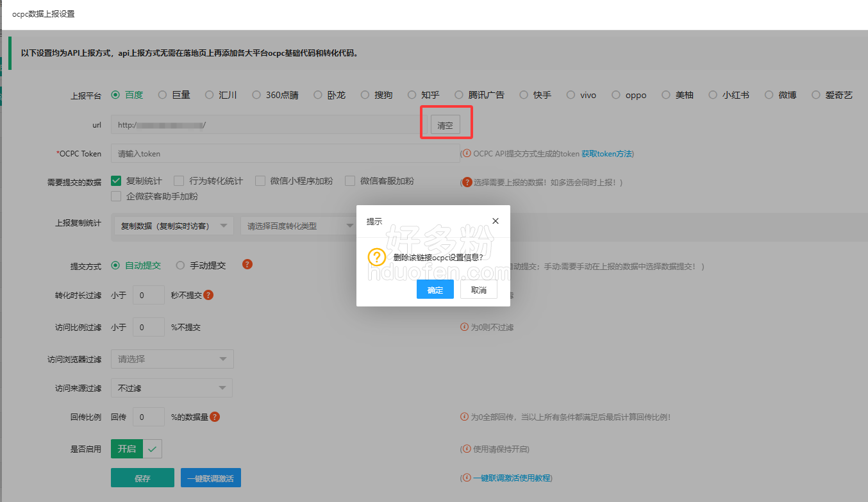Click 确定 to confirm deletion
Viewport: 868px width, 502px height.
[x=435, y=290]
